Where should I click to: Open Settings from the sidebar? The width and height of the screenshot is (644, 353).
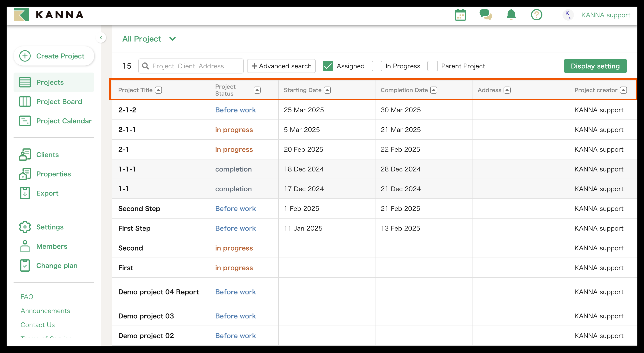49,227
